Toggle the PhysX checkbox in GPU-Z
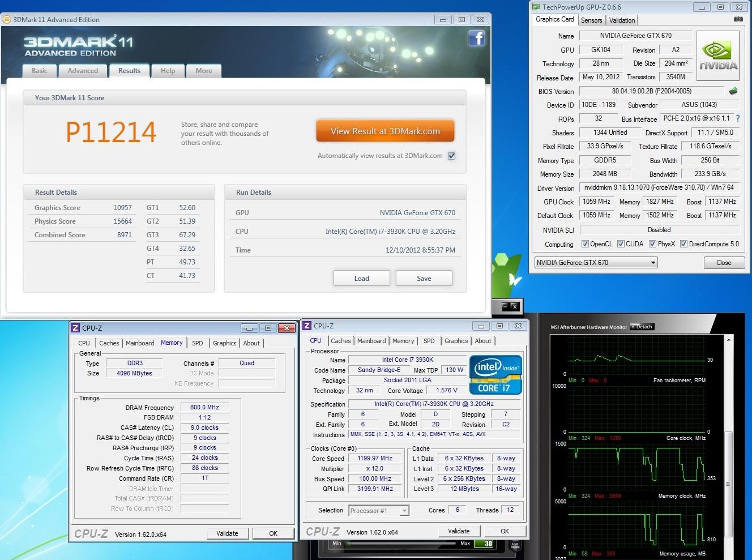Screen dimensions: 752x560 click(652, 244)
